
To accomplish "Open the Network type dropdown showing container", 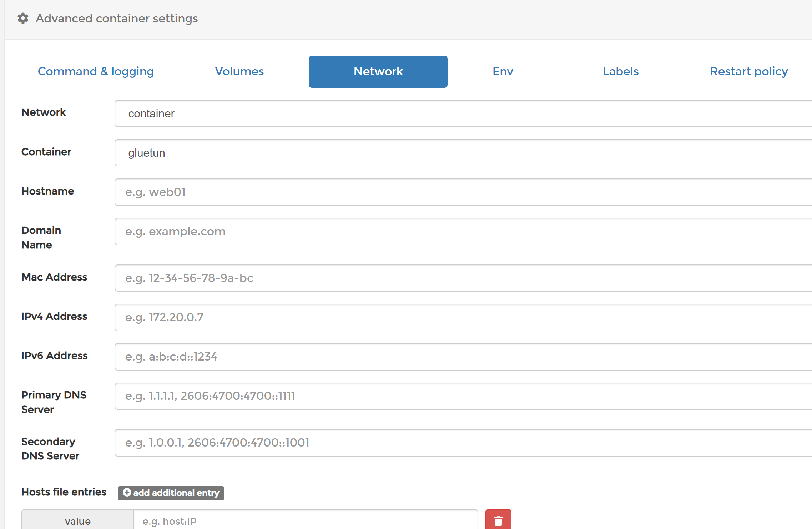I will coord(428,114).
